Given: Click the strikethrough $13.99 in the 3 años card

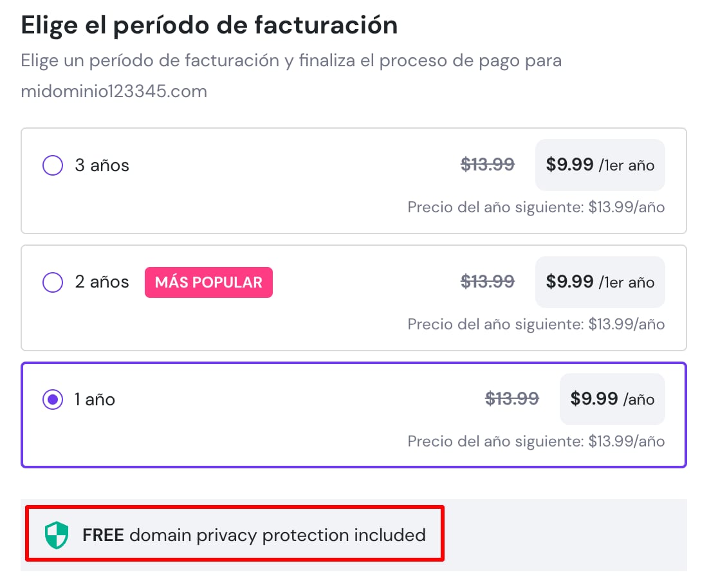Looking at the screenshot, I should (488, 165).
